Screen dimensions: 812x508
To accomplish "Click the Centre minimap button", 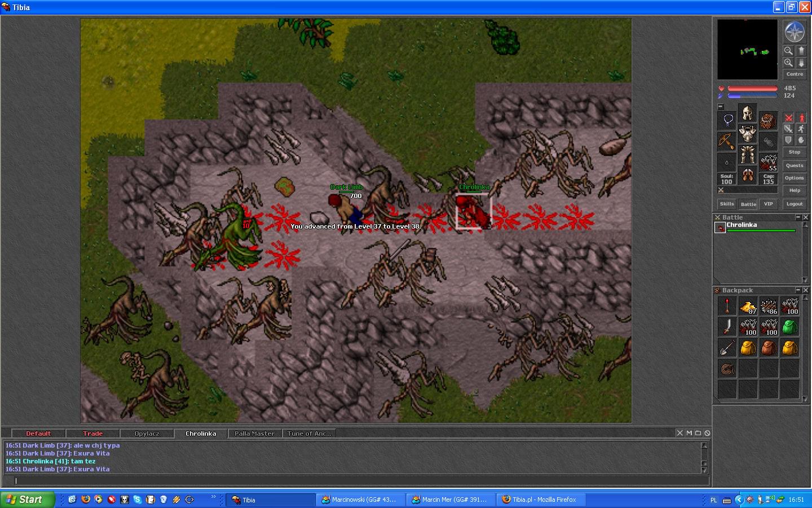I will pyautogui.click(x=795, y=75).
